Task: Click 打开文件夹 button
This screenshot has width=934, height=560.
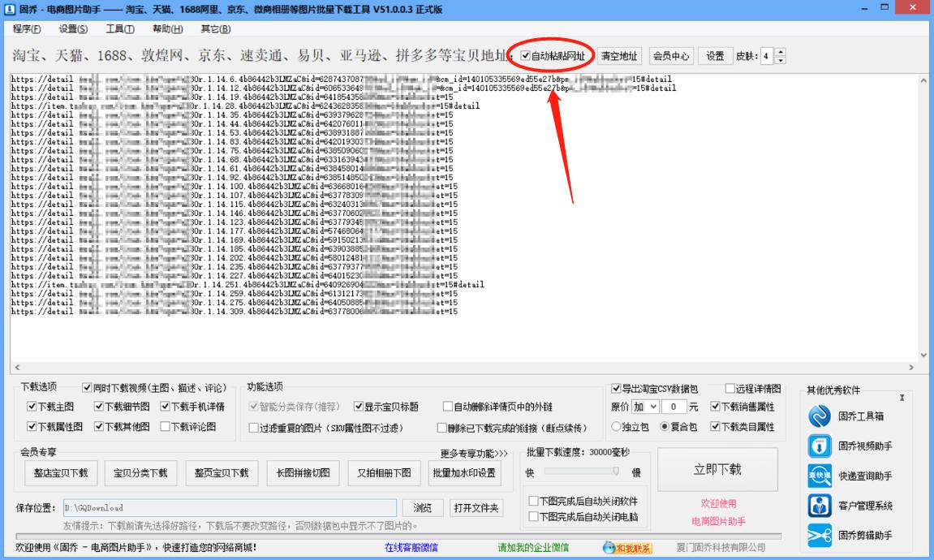Action: (476, 507)
